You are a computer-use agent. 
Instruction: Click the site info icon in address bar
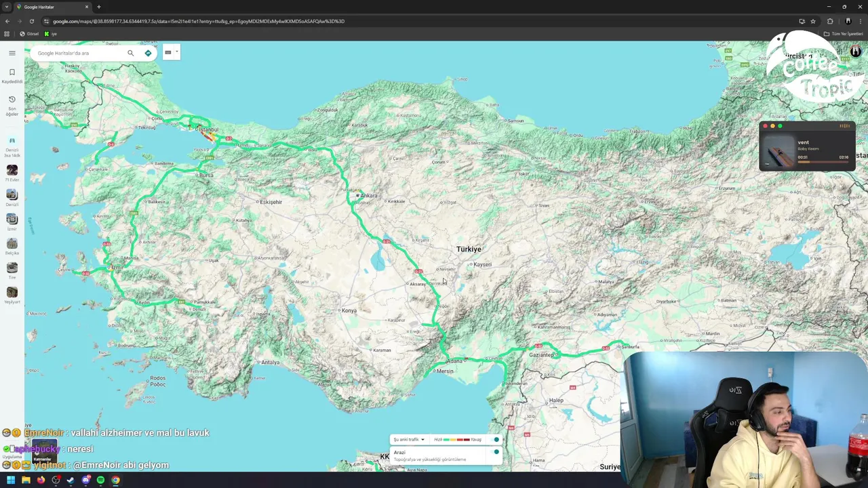coord(46,21)
